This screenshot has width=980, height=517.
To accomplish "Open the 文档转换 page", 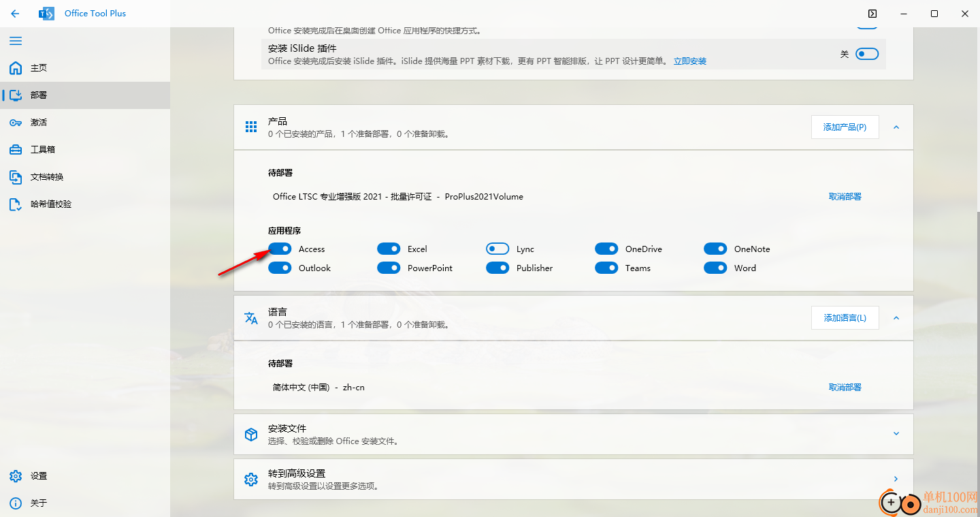I will click(85, 177).
